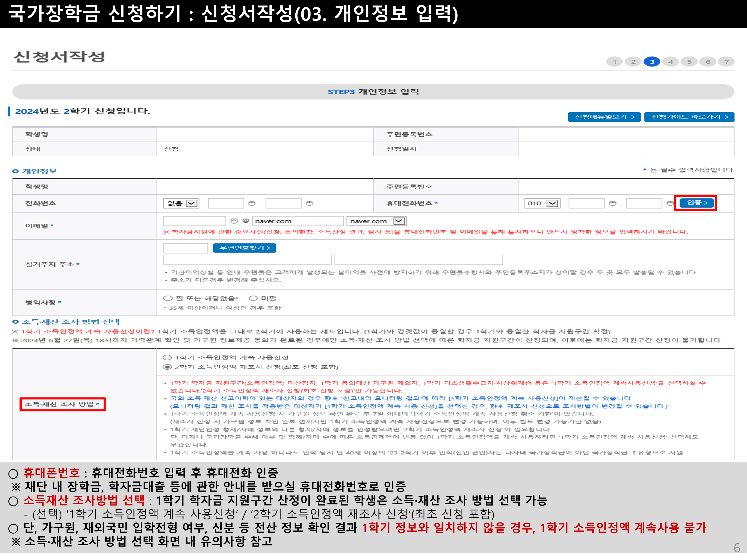Click the 신청 status value
Viewport: 747px width, 560px height.
pyautogui.click(x=171, y=149)
